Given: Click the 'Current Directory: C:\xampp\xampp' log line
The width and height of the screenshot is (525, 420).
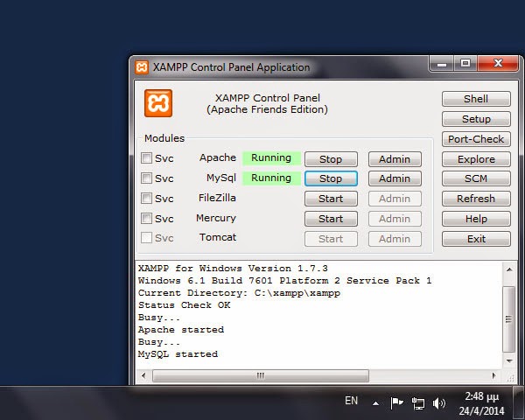Looking at the screenshot, I should click(x=239, y=293).
